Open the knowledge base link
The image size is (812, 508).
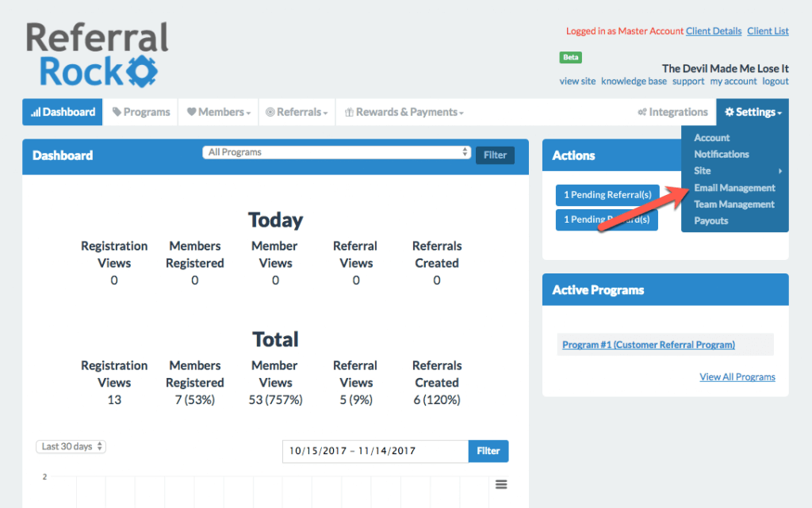pos(634,81)
